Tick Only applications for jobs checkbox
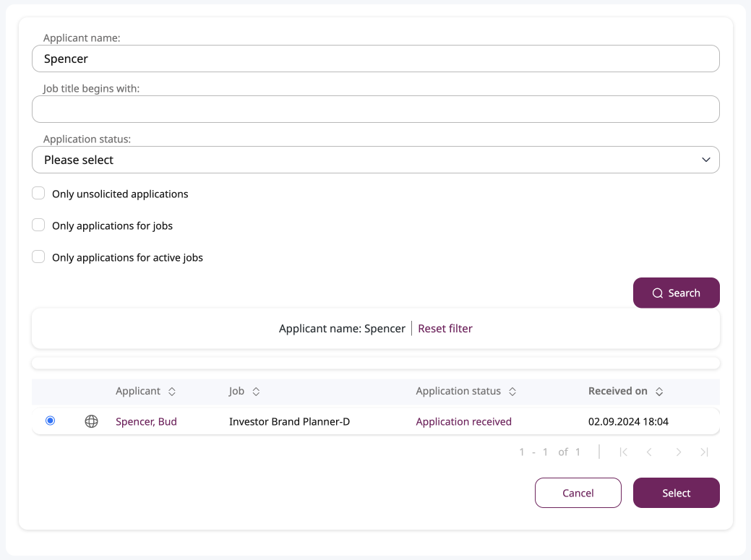Screen dimensions: 751x560 39,225
